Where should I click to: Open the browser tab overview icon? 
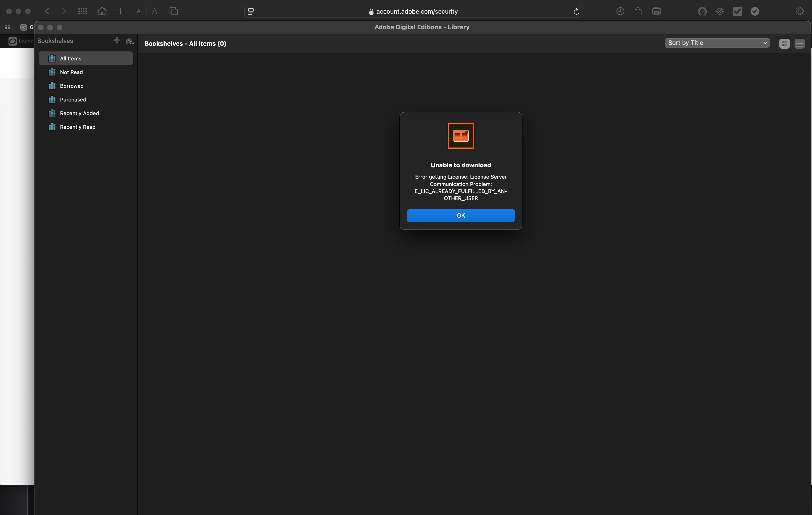pyautogui.click(x=174, y=11)
